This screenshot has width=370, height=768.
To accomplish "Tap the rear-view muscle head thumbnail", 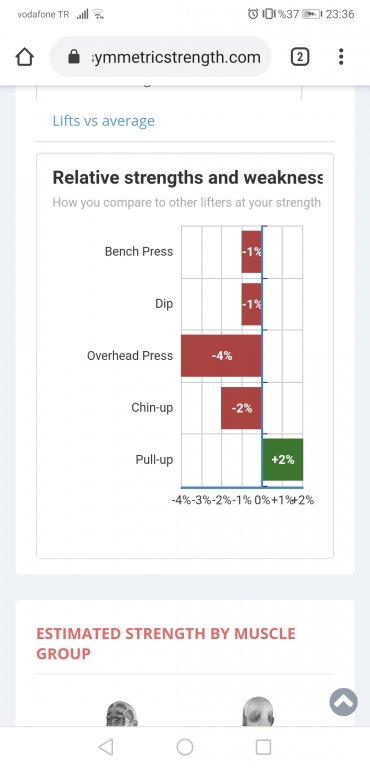I will (258, 712).
